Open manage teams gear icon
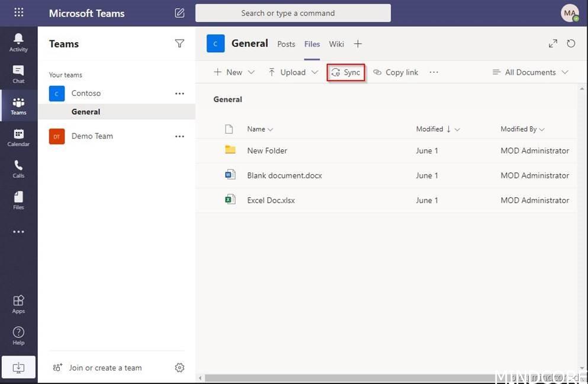Image resolution: width=588 pixels, height=384 pixels. click(179, 367)
